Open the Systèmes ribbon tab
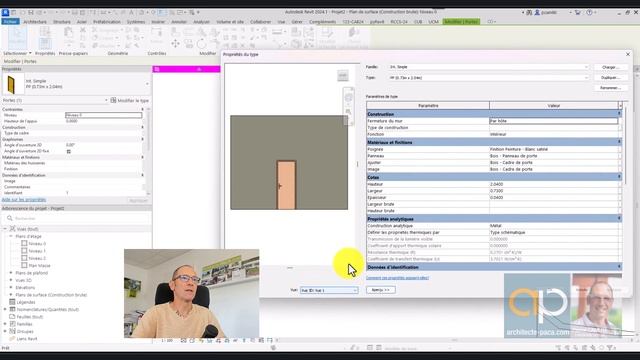 [x=136, y=22]
